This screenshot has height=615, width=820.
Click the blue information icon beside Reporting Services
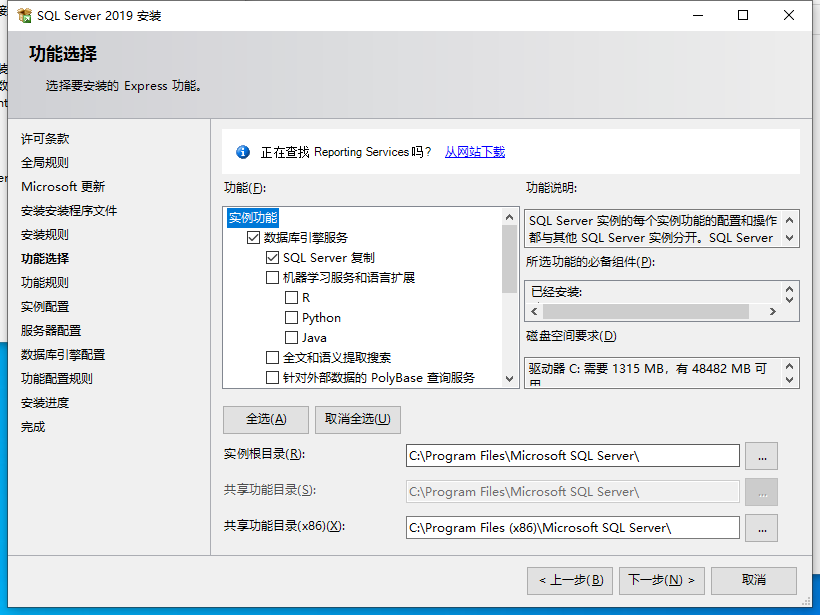243,152
